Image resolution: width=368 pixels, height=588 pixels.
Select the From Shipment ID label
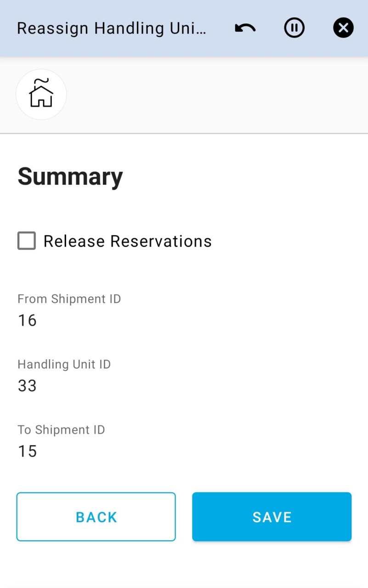69,299
